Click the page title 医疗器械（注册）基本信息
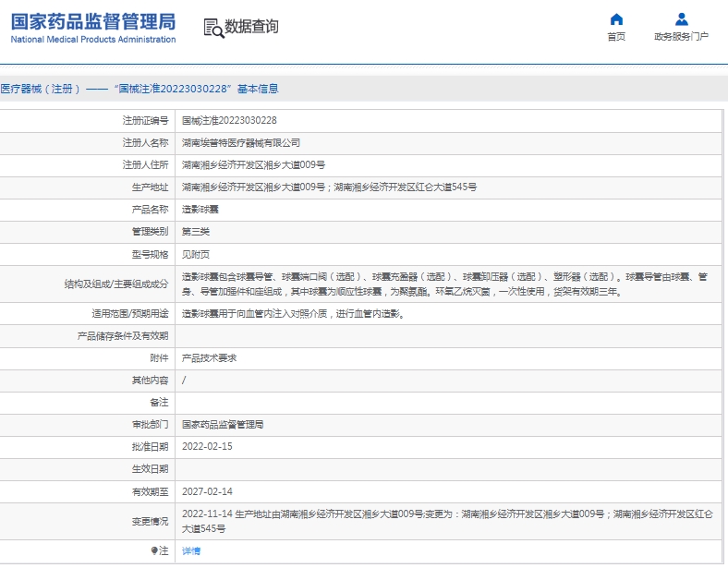 tap(140, 89)
